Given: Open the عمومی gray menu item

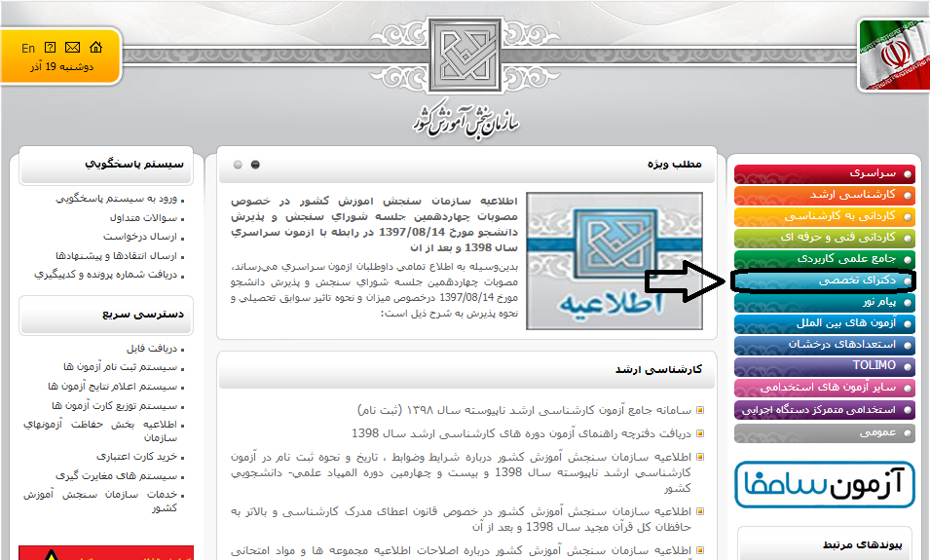Looking at the screenshot, I should (x=825, y=433).
